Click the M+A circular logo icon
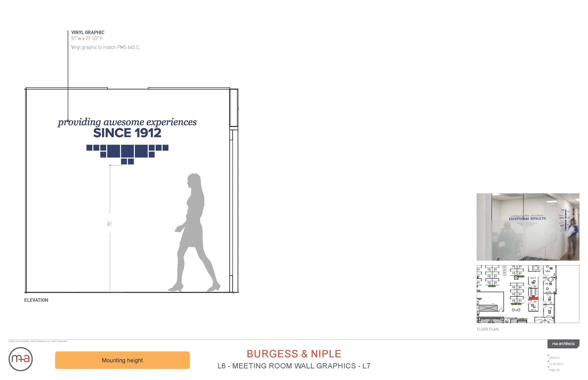This screenshot has width=588, height=380. tap(21, 360)
